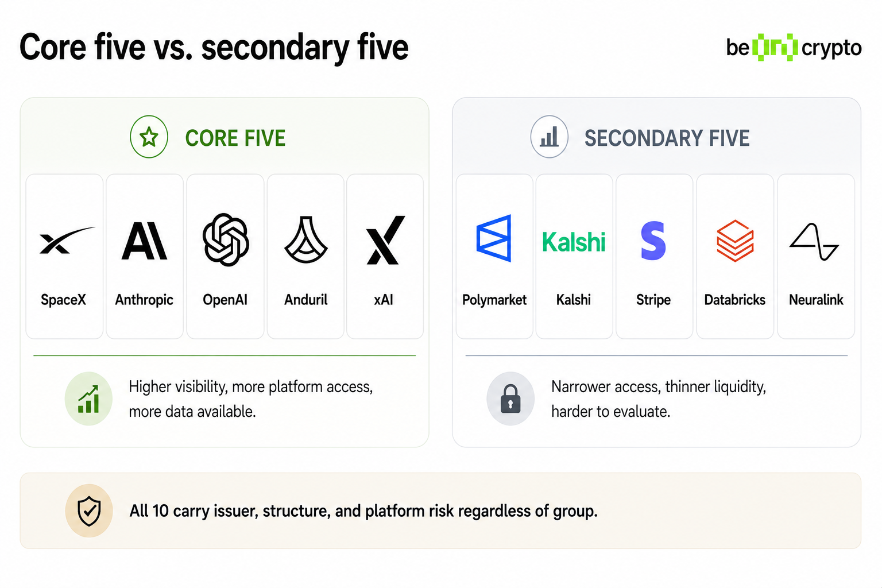882x588 pixels.
Task: Select the purple Stripe S logo
Action: click(x=653, y=241)
